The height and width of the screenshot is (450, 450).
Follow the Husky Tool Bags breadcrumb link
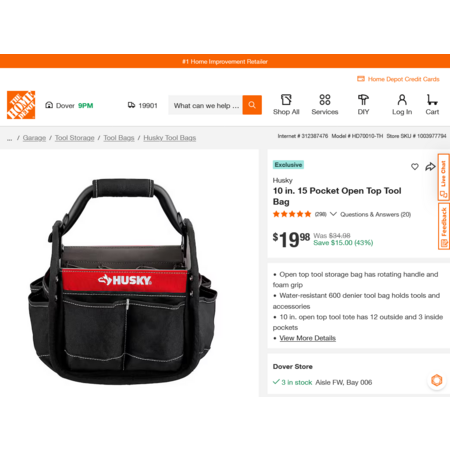170,138
